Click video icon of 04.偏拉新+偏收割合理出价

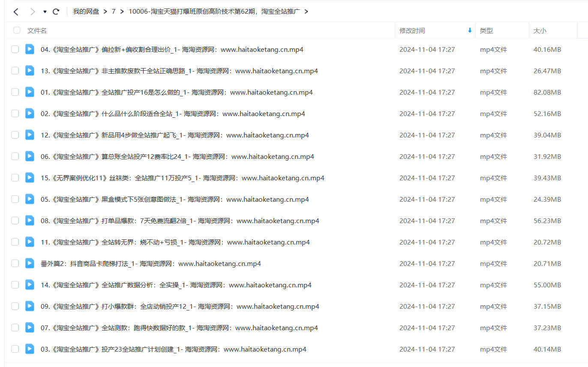[x=30, y=49]
